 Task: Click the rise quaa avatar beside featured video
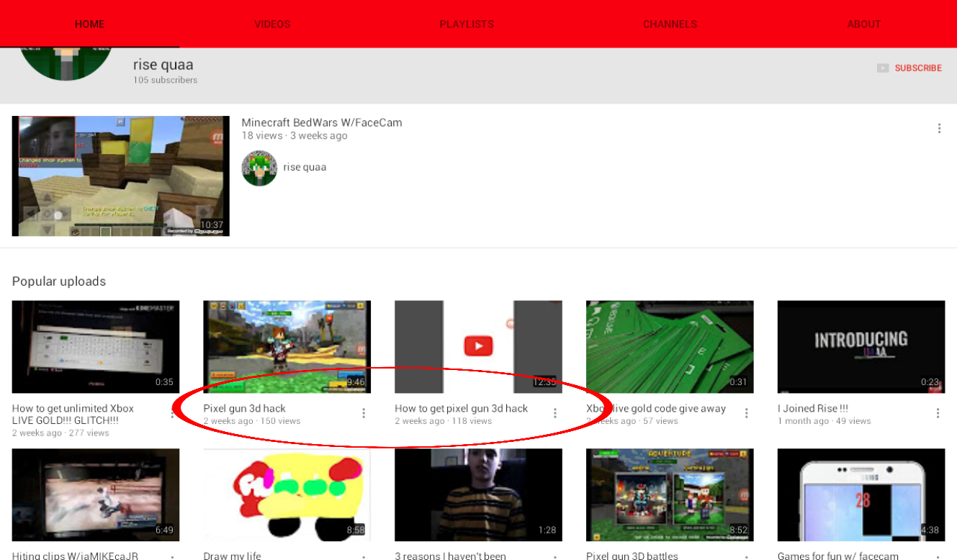pyautogui.click(x=259, y=168)
